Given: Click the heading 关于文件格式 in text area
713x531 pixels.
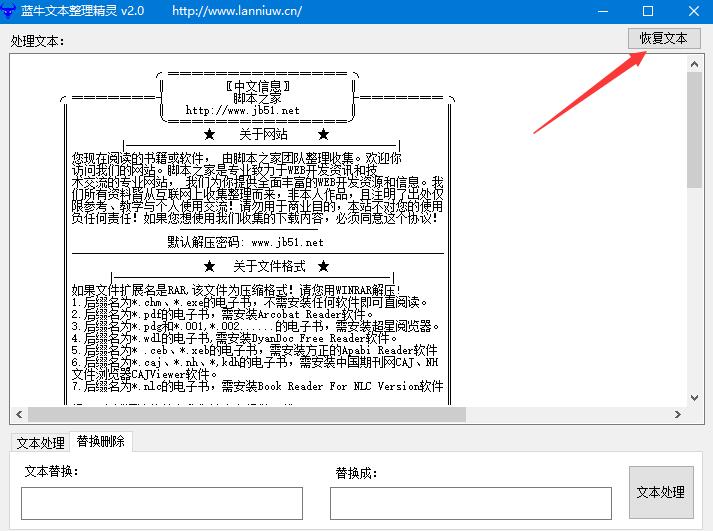Looking at the screenshot, I should click(x=269, y=266).
